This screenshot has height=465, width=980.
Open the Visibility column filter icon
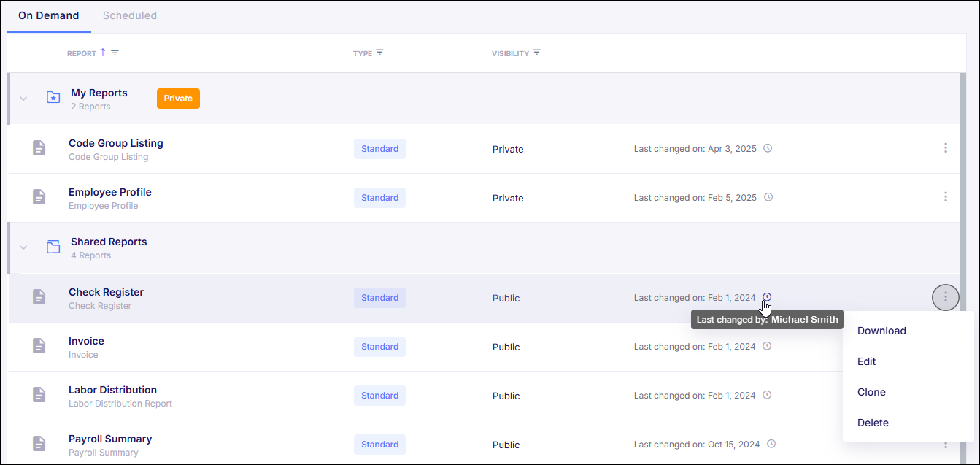[x=537, y=53]
